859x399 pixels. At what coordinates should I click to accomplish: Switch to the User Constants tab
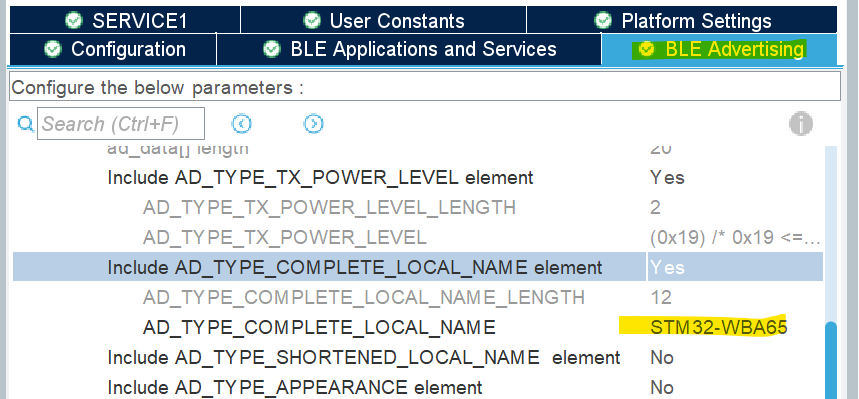383,20
